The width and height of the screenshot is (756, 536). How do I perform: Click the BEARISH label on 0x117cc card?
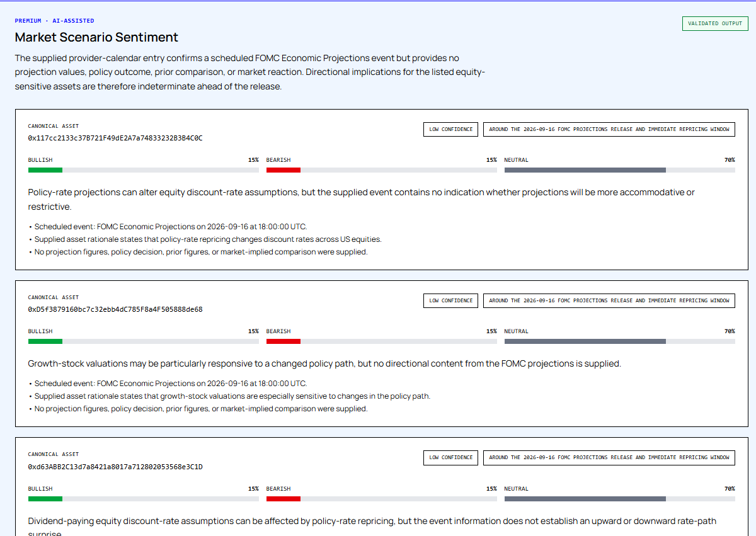[x=278, y=160]
